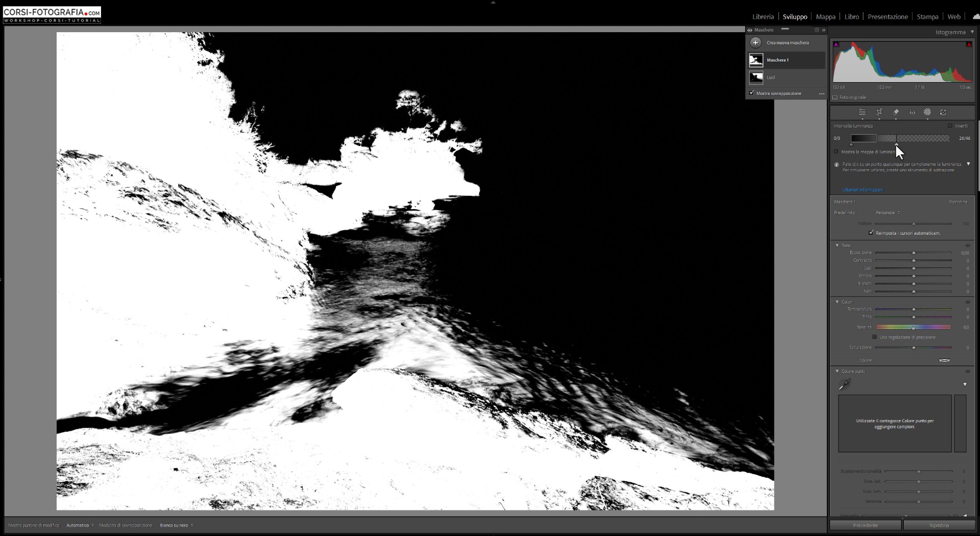
Task: Enable Usa regolazione di precisione checkbox
Action: [875, 337]
